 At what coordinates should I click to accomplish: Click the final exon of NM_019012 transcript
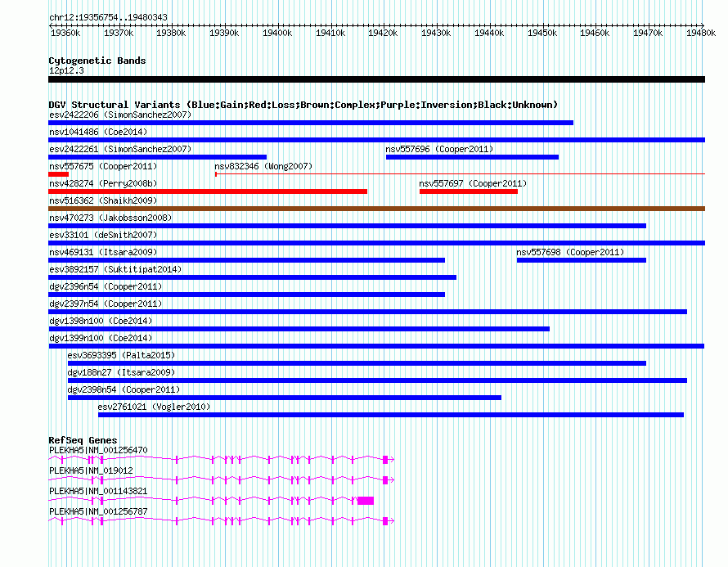coord(385,479)
